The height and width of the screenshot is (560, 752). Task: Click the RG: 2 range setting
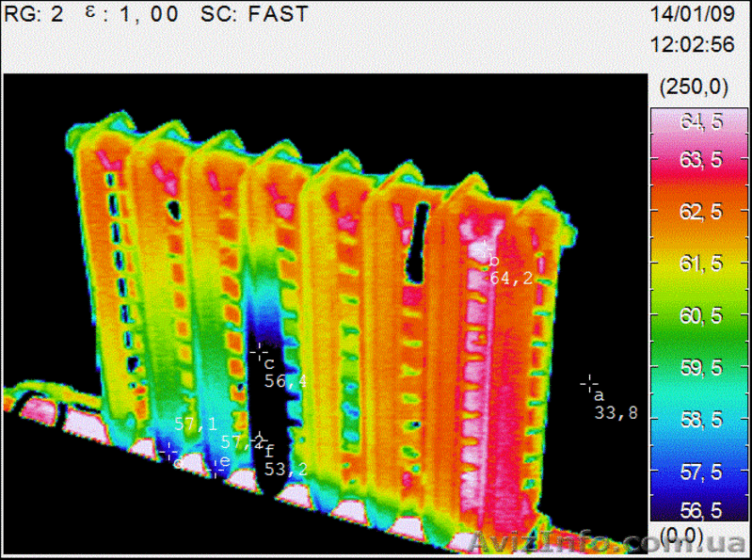[34, 15]
